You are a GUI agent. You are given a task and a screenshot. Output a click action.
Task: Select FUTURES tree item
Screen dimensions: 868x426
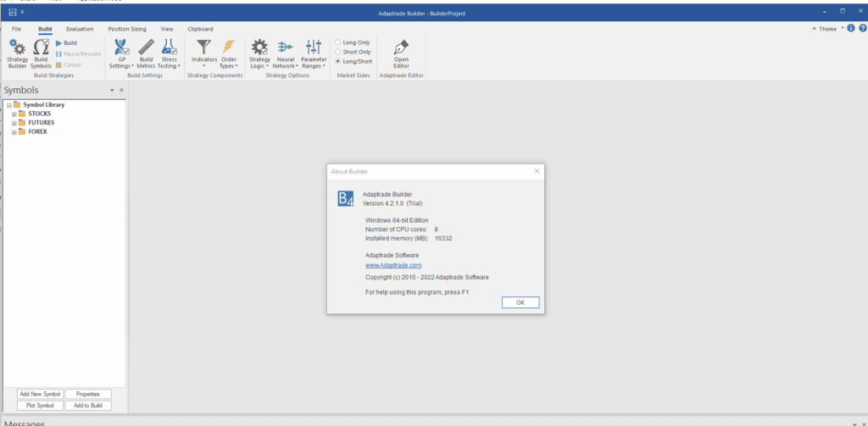pyautogui.click(x=41, y=123)
